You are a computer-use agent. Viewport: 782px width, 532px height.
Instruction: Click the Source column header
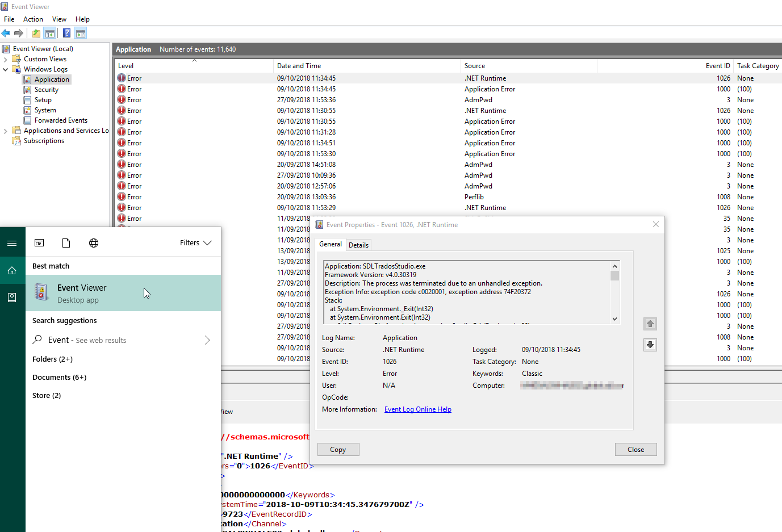[x=529, y=66]
